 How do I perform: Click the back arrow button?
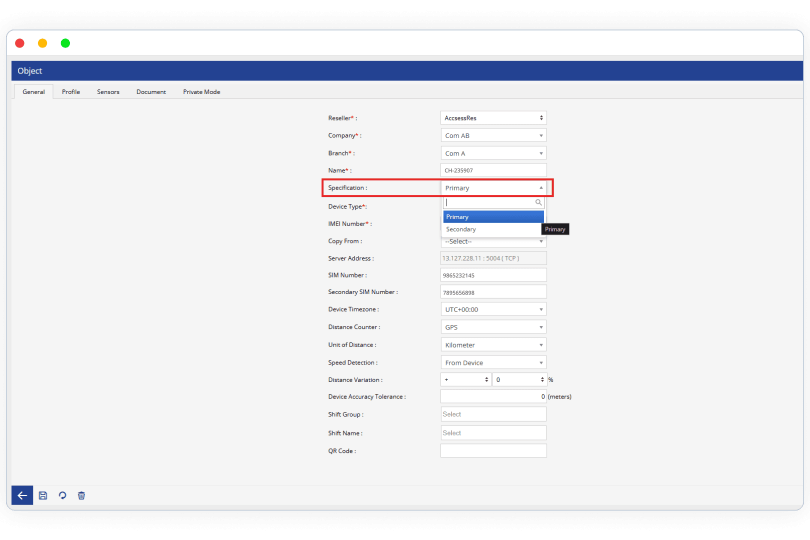point(22,495)
